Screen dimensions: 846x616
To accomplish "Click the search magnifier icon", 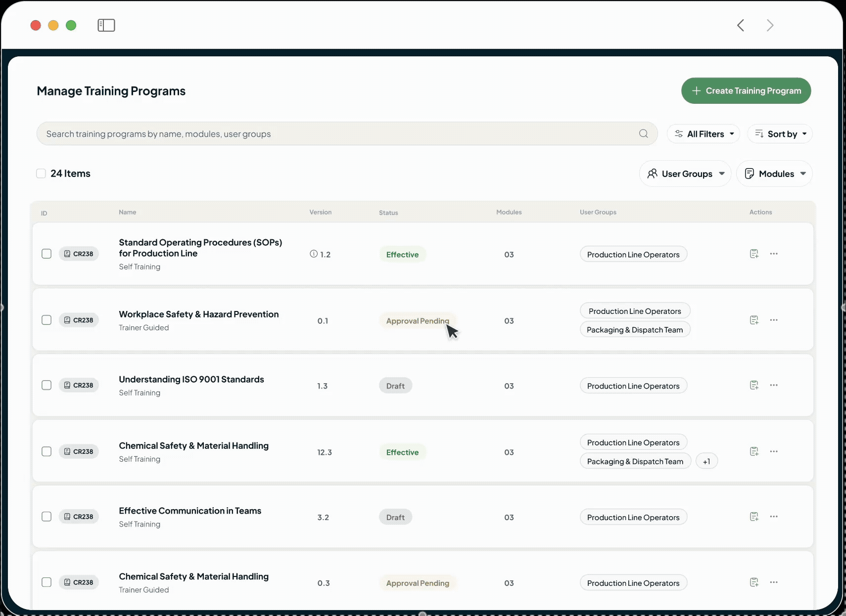I will [x=643, y=133].
